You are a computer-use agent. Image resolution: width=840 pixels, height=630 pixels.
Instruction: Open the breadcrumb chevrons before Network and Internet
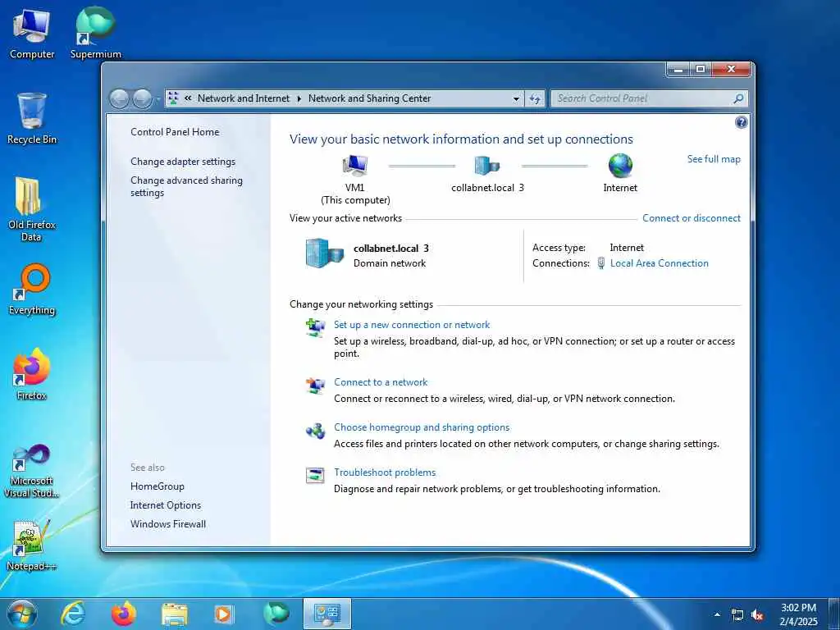188,98
